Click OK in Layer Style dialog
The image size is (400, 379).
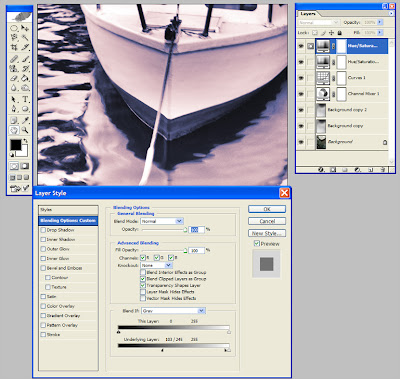point(267,209)
